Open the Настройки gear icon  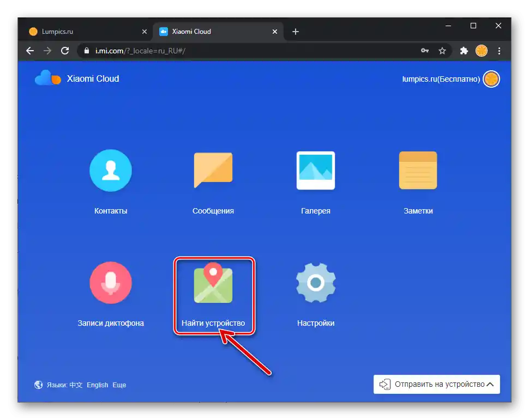pos(316,283)
